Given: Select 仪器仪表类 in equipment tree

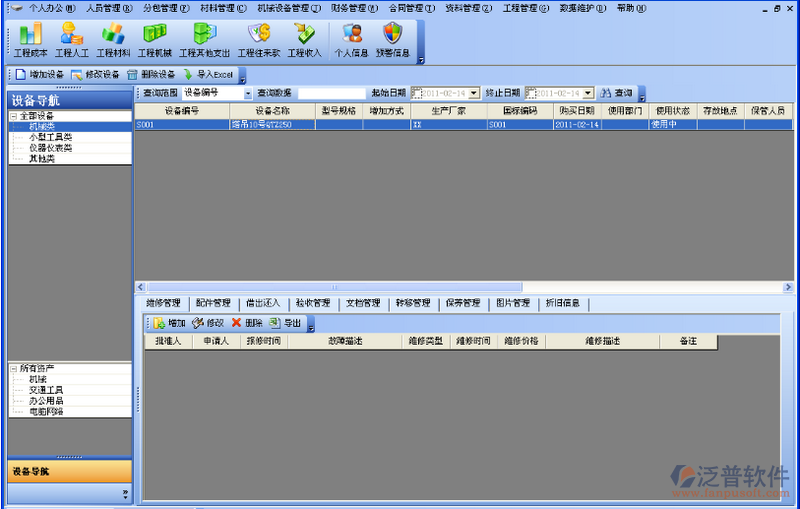Looking at the screenshot, I should coord(50,148).
